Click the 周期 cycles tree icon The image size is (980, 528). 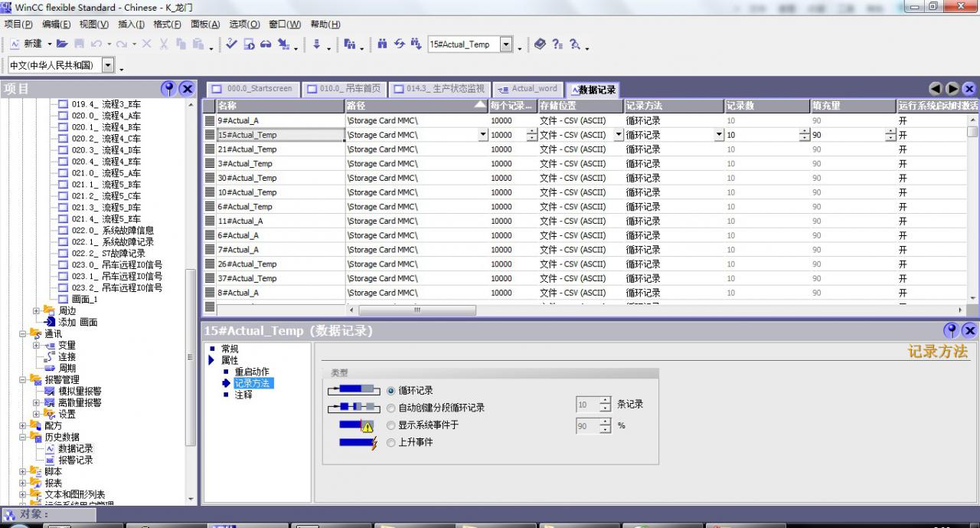point(51,368)
